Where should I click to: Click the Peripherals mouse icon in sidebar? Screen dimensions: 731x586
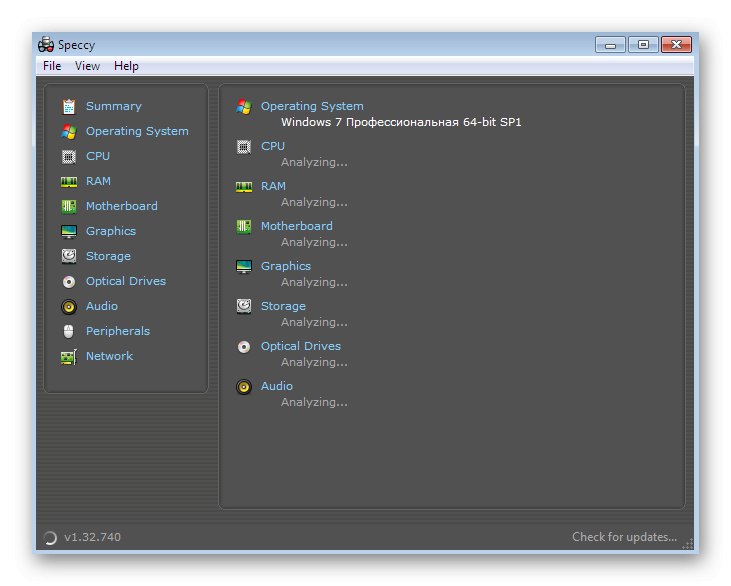point(69,331)
